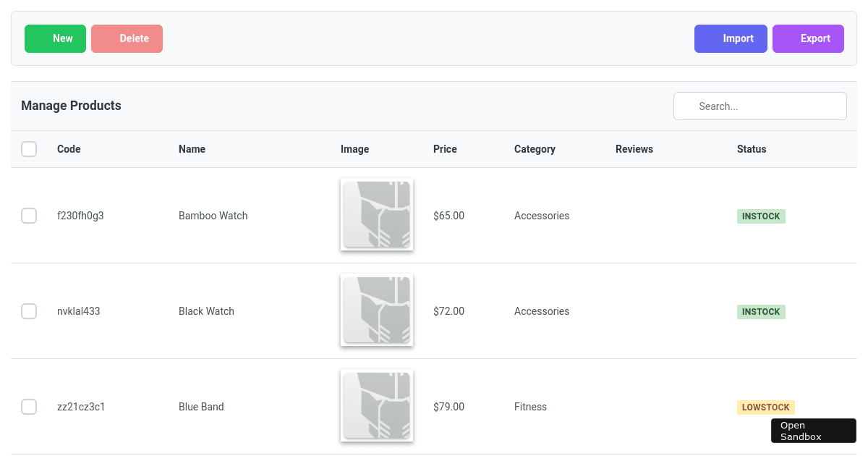Select the Bamboo Watch row checkbox

29,216
